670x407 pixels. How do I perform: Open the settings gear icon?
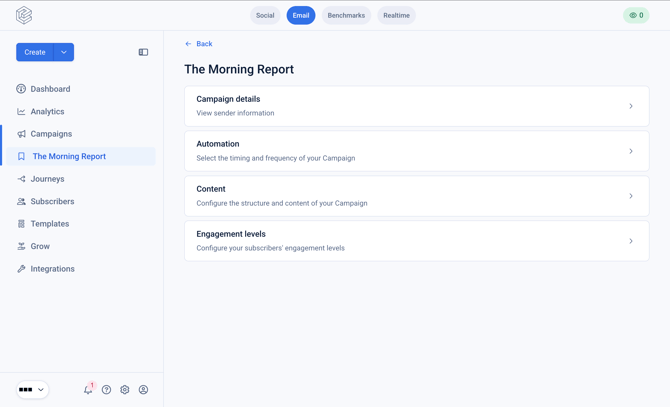tap(125, 389)
